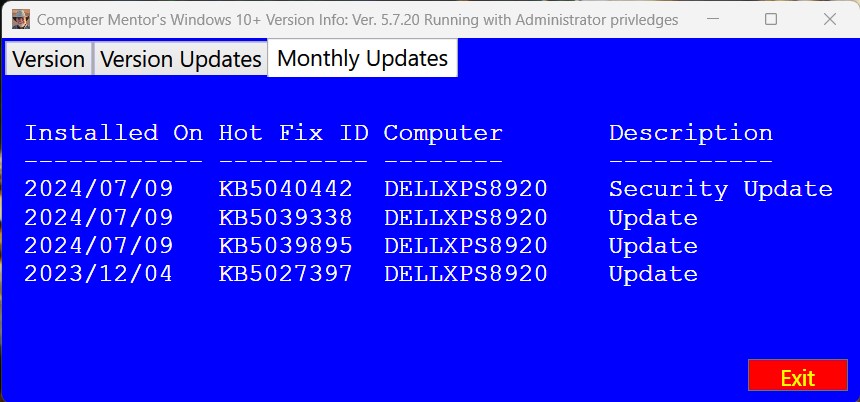Select the KB5040442 hot fix entry
The image size is (860, 402).
coord(285,189)
